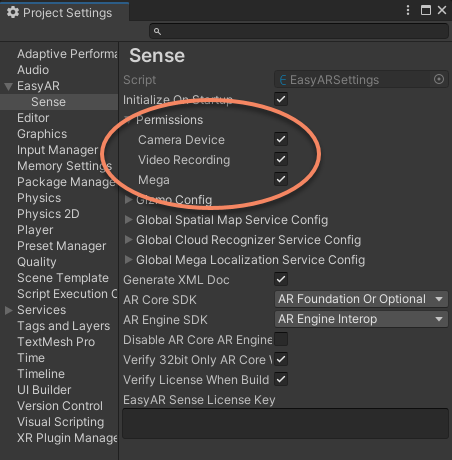Select the Project Settings tab
The image size is (452, 460).
(x=64, y=13)
